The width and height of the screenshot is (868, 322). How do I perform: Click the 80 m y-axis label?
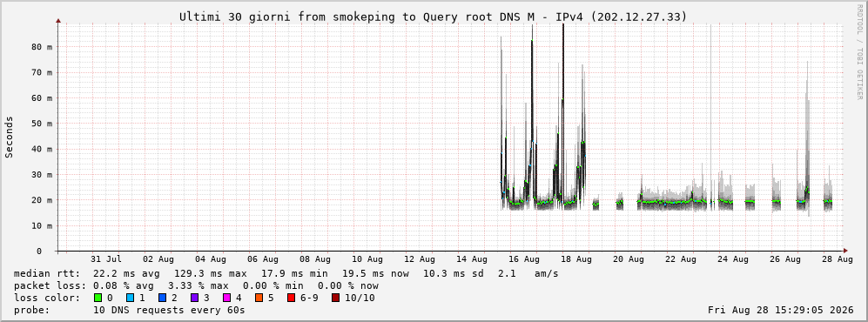tap(42, 47)
